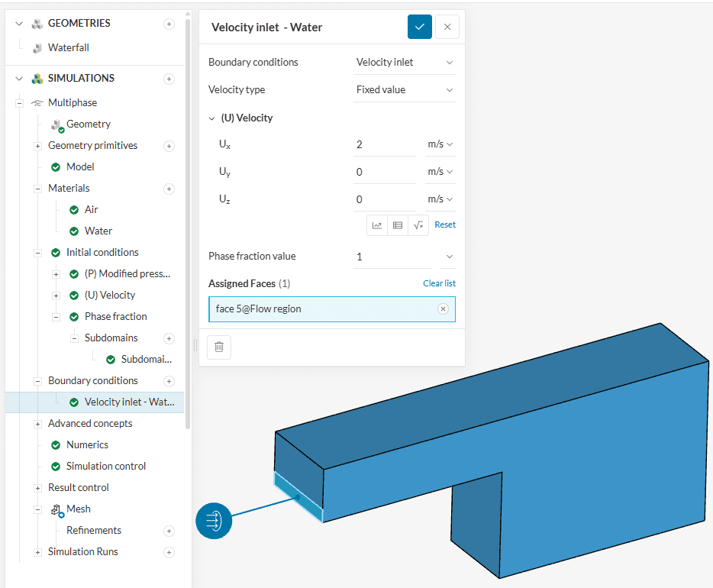This screenshot has width=713, height=588.
Task: Add new boundary condition with plus icon
Action: (x=169, y=381)
